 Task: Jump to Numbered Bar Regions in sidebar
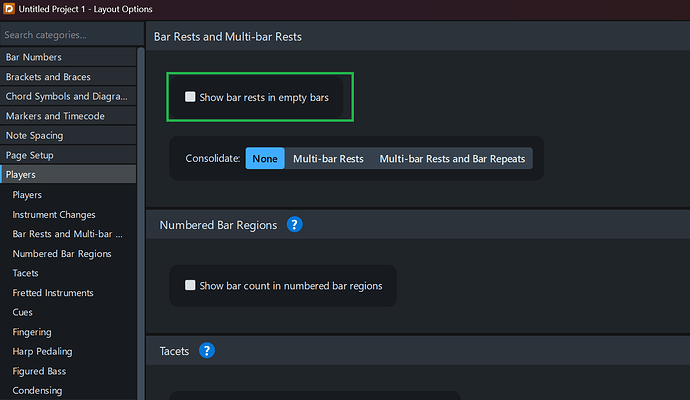coord(62,254)
